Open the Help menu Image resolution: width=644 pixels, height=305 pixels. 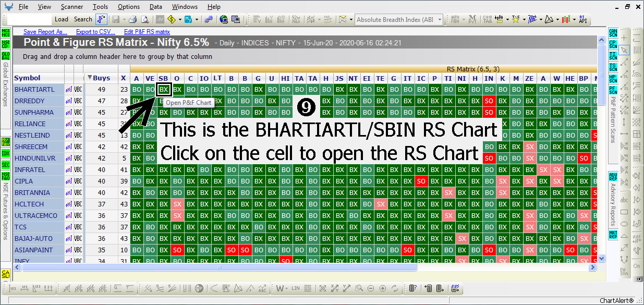[214, 7]
